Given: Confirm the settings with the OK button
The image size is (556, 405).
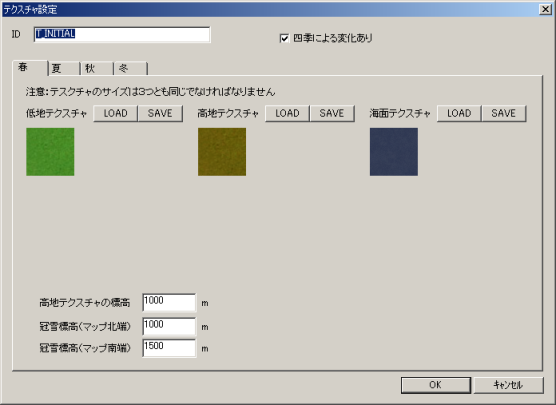Looking at the screenshot, I should (436, 385).
